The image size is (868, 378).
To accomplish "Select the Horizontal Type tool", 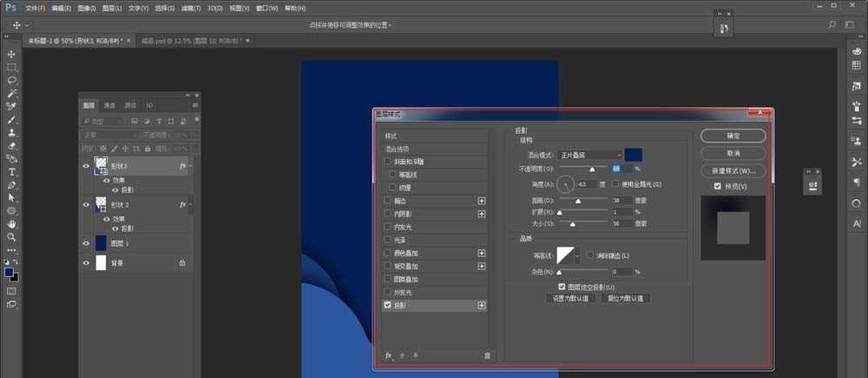I will pos(11,172).
